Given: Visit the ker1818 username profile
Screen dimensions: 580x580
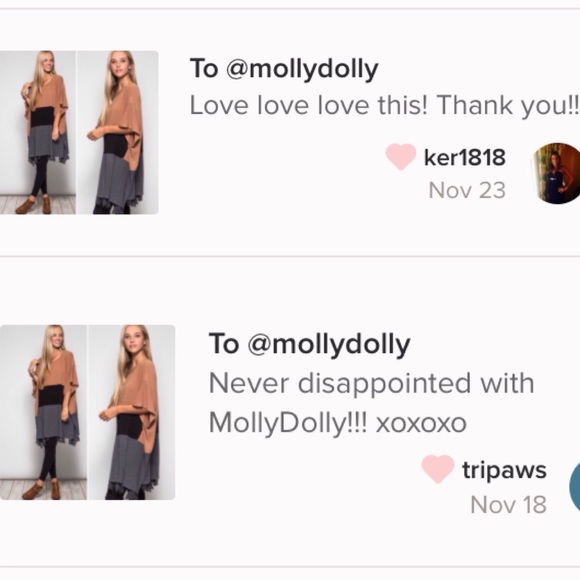Looking at the screenshot, I should pyautogui.click(x=465, y=157).
